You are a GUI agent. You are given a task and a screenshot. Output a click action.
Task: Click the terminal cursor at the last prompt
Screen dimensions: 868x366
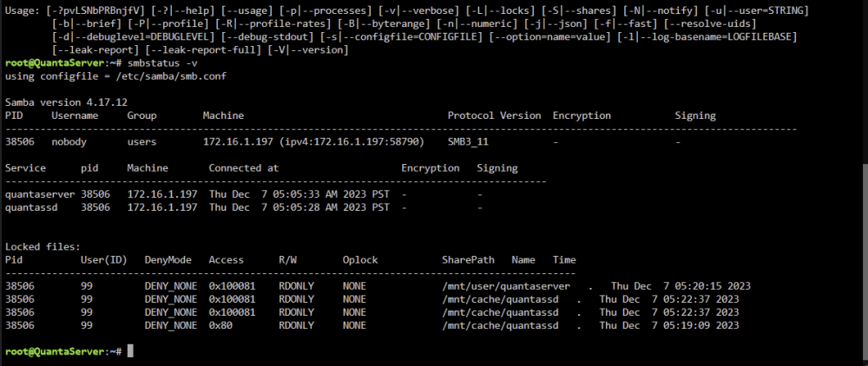coord(130,351)
